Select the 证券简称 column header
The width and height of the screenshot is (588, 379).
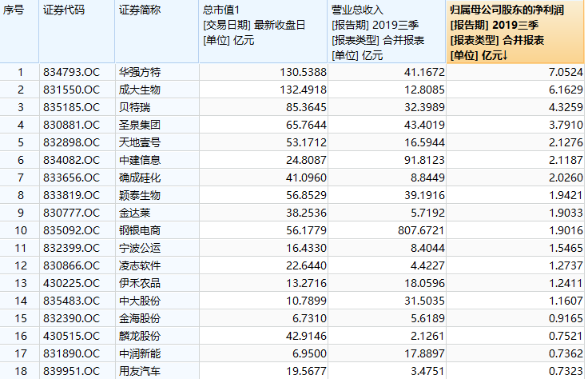coord(157,31)
